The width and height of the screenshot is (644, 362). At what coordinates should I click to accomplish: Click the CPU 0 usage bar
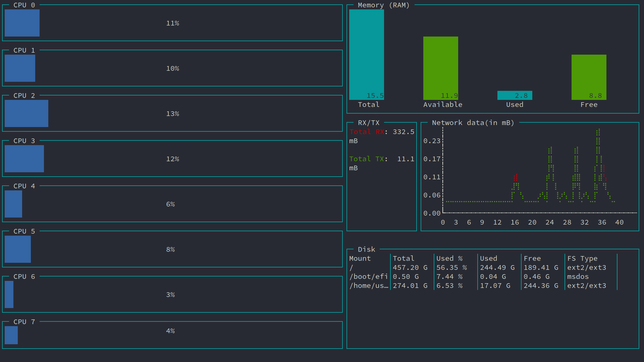pos(22,23)
